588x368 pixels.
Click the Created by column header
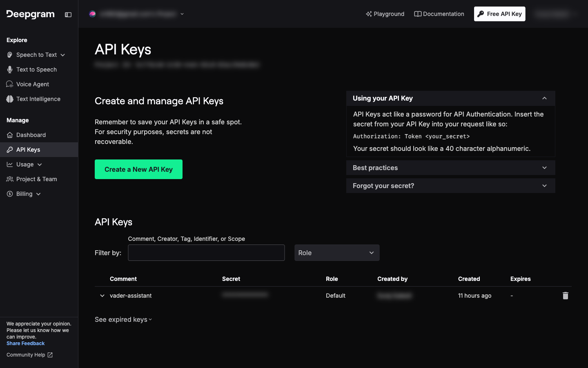(392, 279)
